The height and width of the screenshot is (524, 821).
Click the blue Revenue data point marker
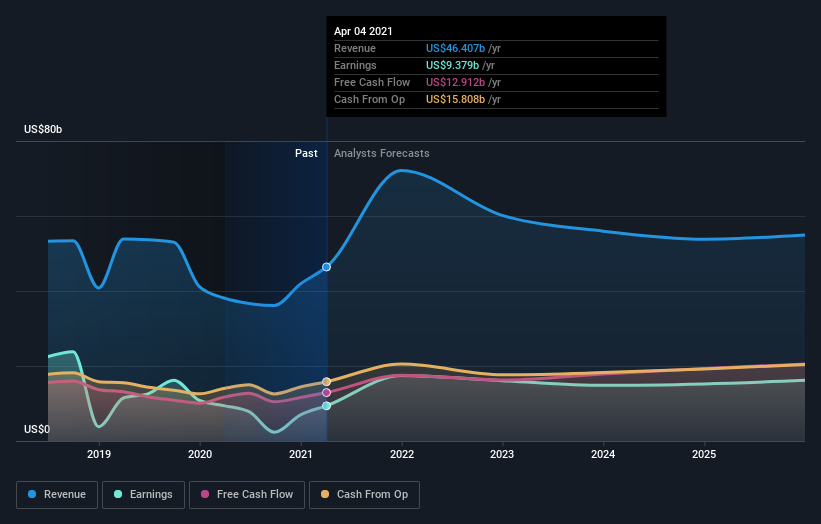tap(326, 267)
